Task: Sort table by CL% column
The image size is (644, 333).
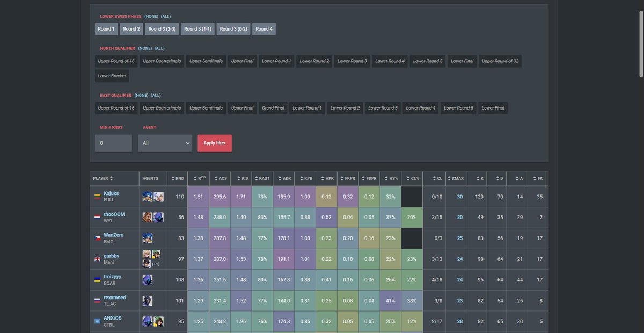Action: pos(412,178)
